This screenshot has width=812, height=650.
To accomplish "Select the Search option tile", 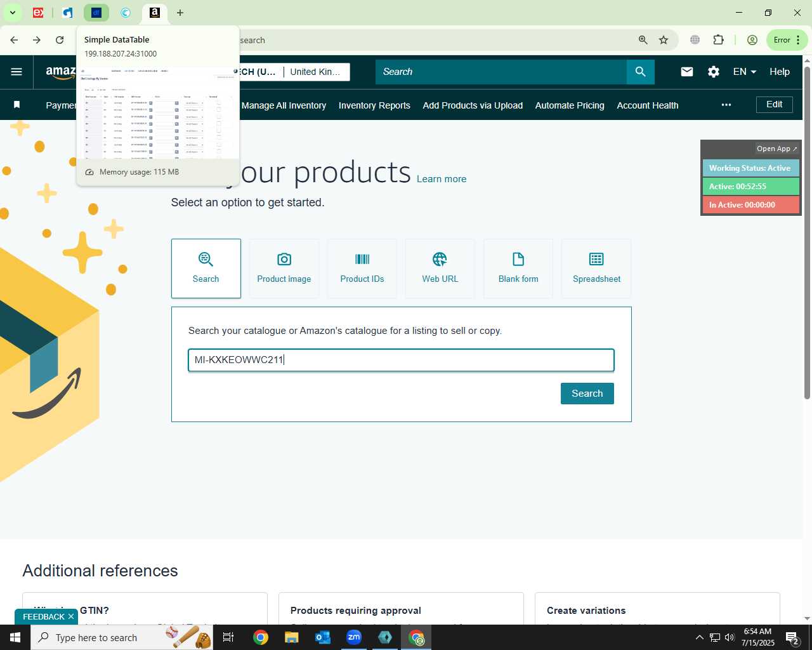I will [206, 269].
